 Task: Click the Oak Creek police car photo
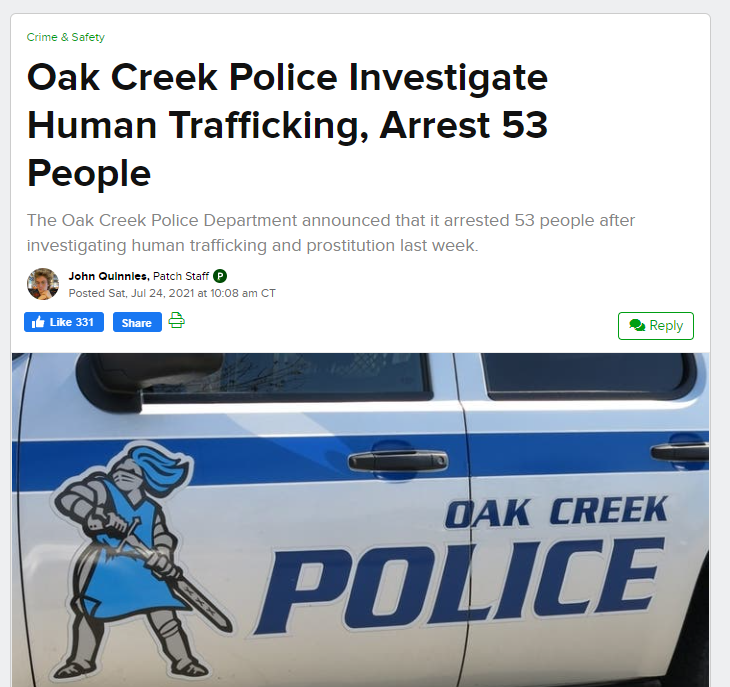pyautogui.click(x=361, y=519)
